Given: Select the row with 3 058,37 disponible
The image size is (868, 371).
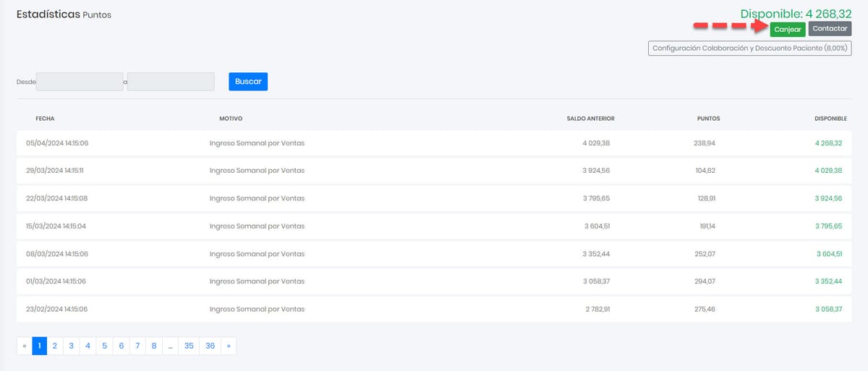Looking at the screenshot, I should point(434,309).
